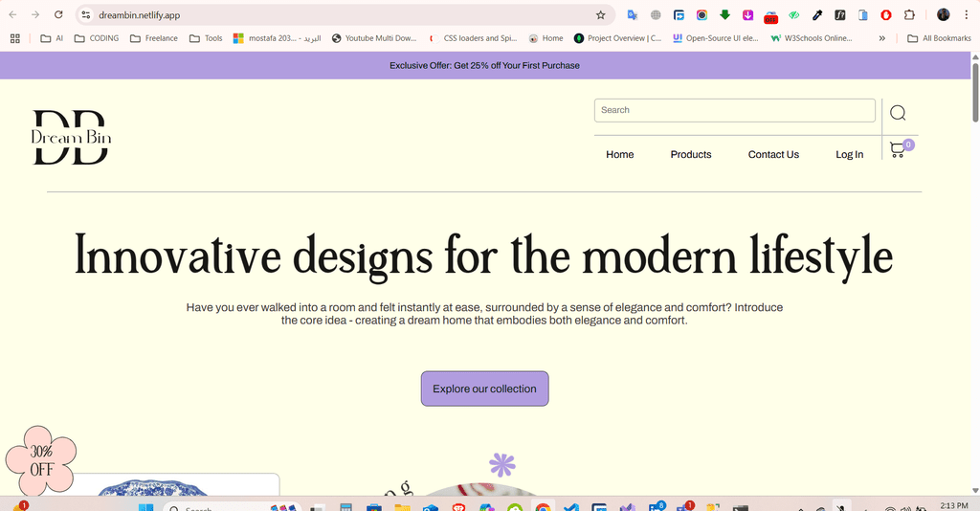The image size is (980, 511).
Task: Click inside the site Search input field
Action: 734,110
